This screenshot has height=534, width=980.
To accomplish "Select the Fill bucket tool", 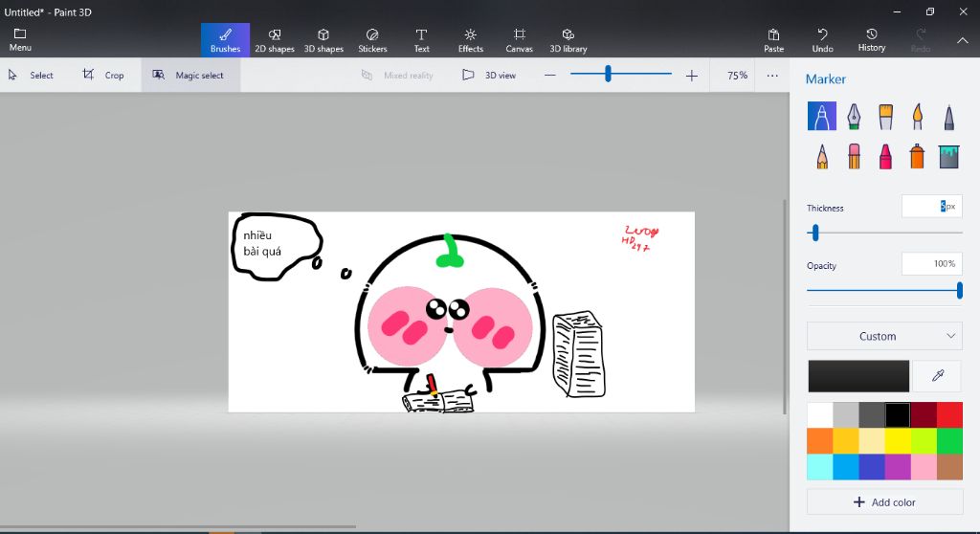I will coord(948,156).
